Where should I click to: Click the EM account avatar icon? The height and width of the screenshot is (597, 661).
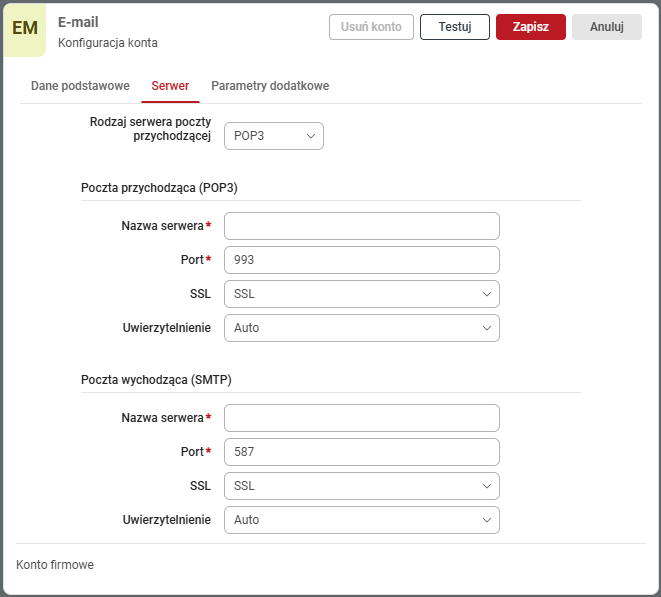click(x=25, y=29)
